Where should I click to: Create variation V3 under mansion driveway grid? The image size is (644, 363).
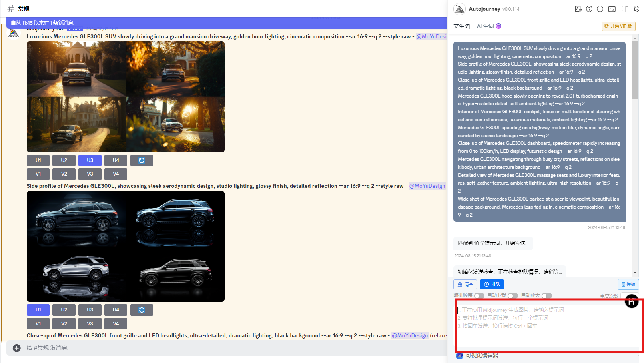point(90,174)
